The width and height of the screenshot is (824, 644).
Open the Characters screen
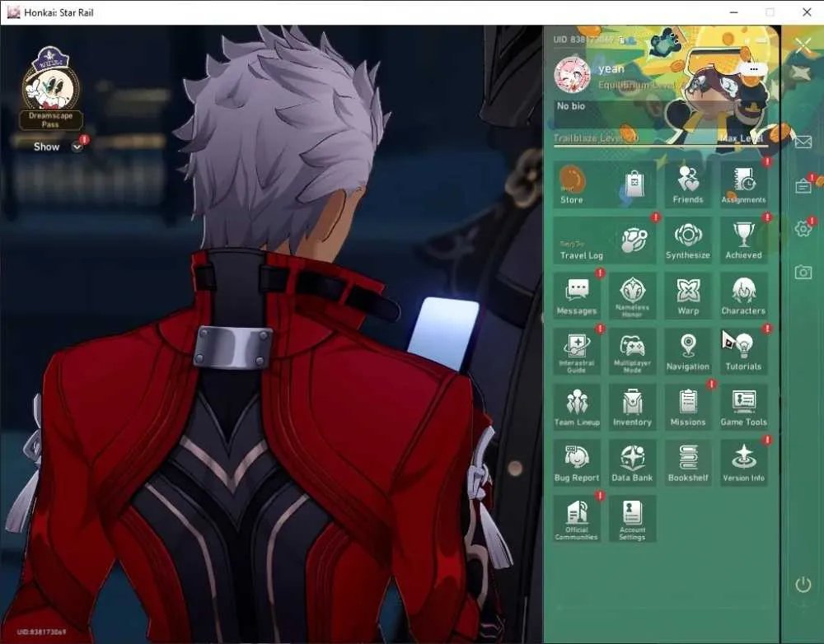743,296
